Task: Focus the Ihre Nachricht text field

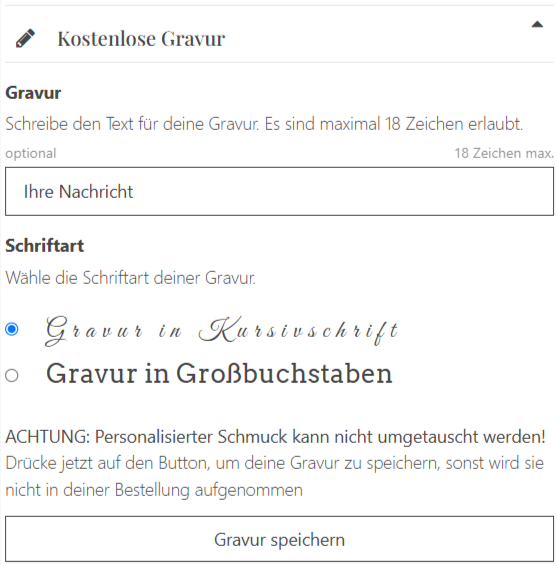Action: pos(279,191)
